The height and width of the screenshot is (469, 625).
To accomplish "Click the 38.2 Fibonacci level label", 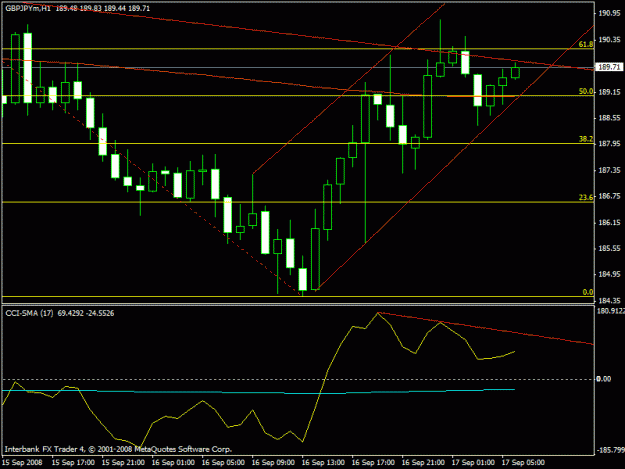I will tap(586, 139).
